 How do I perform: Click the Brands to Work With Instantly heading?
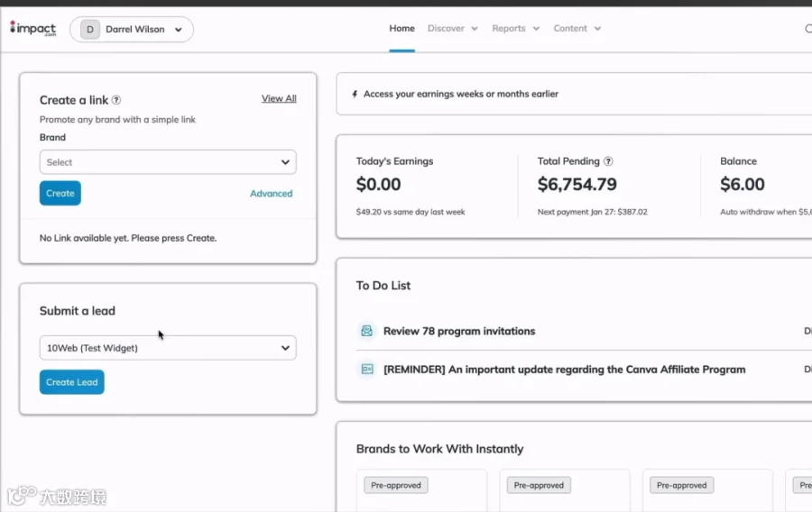(439, 448)
